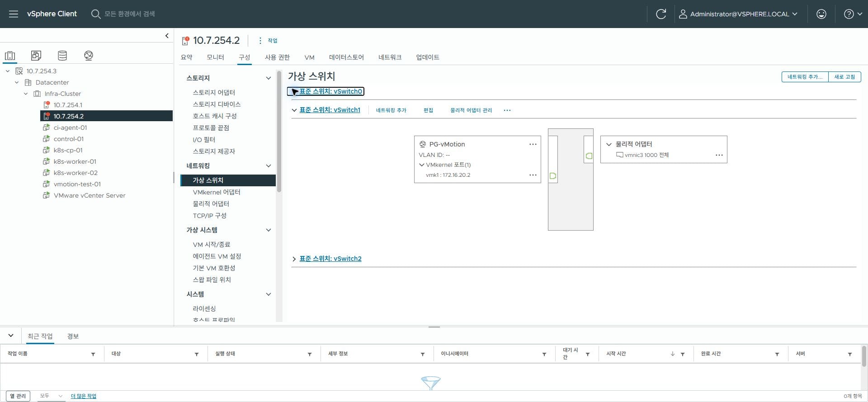The width and height of the screenshot is (868, 402).
Task: Select the Hosts and Clusters inventory icon
Action: [10, 56]
